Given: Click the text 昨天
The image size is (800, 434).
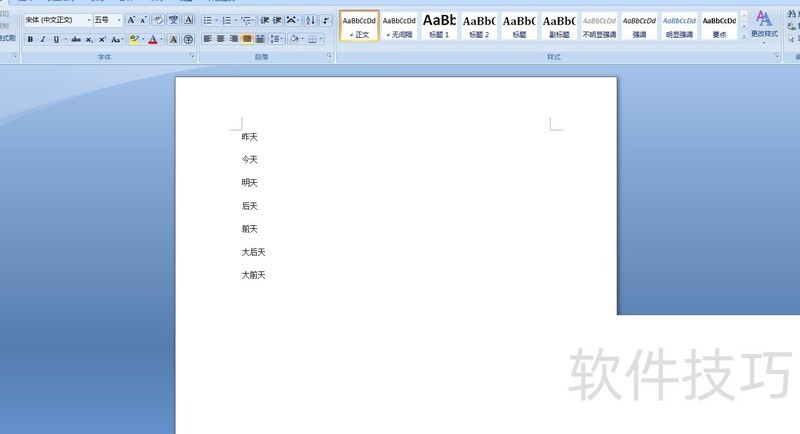Looking at the screenshot, I should tap(249, 137).
